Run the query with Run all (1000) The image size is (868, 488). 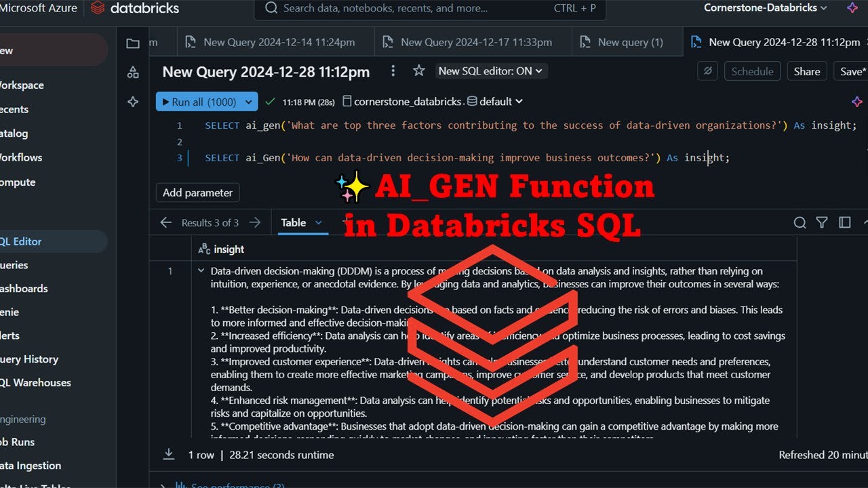(x=199, y=102)
